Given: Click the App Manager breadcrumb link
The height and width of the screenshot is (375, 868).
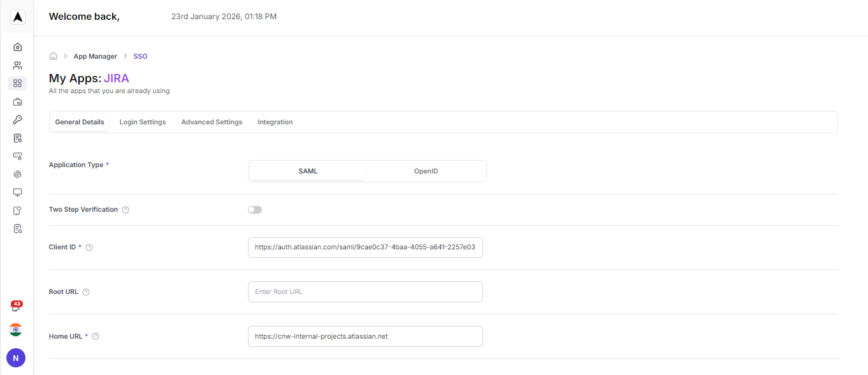Looking at the screenshot, I should [95, 56].
